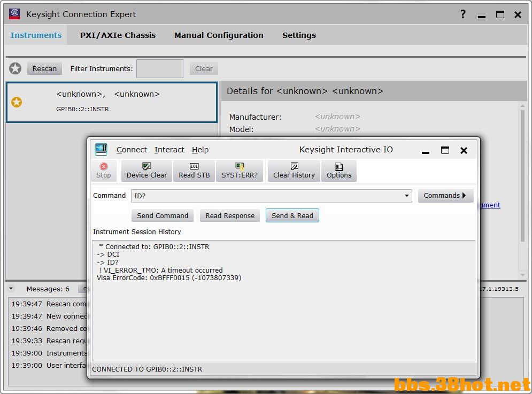This screenshot has width=532, height=394.
Task: Click the 19:39:33 Rescan message row
Action: (x=49, y=341)
